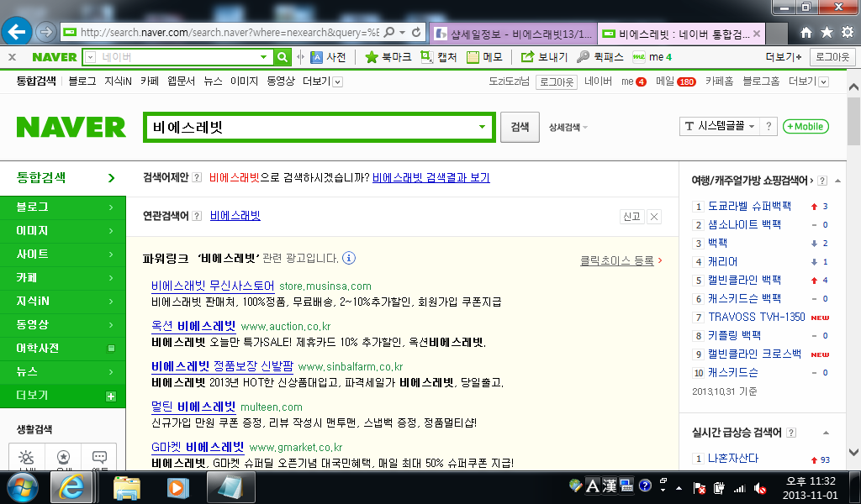Open the browser favorites star
Screen dimensions: 861x504
[x=827, y=33]
